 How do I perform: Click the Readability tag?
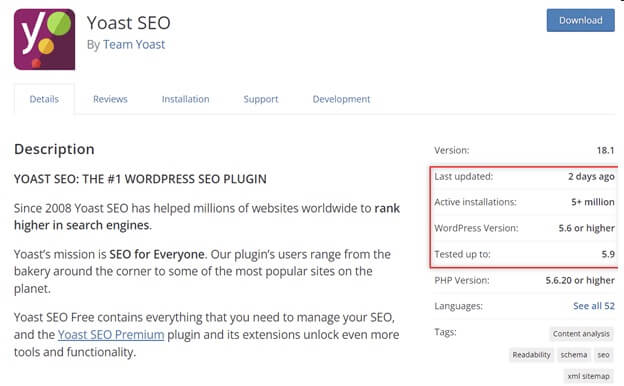(x=531, y=355)
